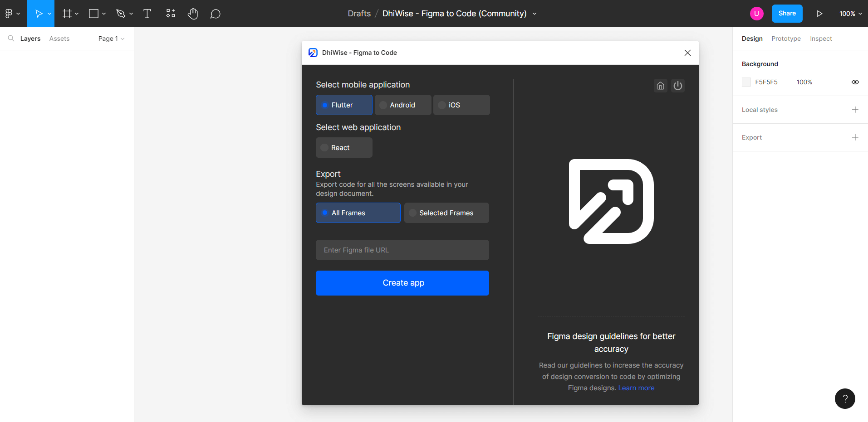The height and width of the screenshot is (422, 868).
Task: Open Pen tool dropdown chevron
Action: (131, 14)
